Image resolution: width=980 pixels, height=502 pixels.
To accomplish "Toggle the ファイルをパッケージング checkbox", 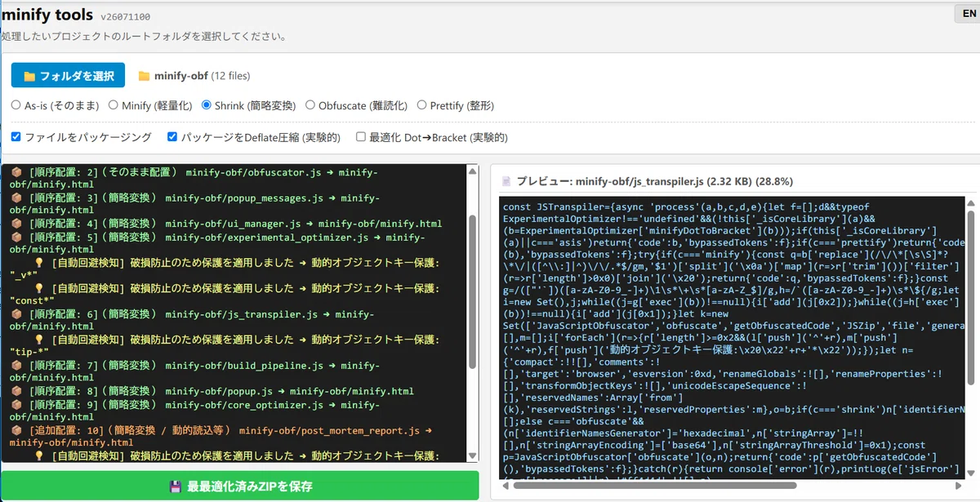I will pos(16,136).
